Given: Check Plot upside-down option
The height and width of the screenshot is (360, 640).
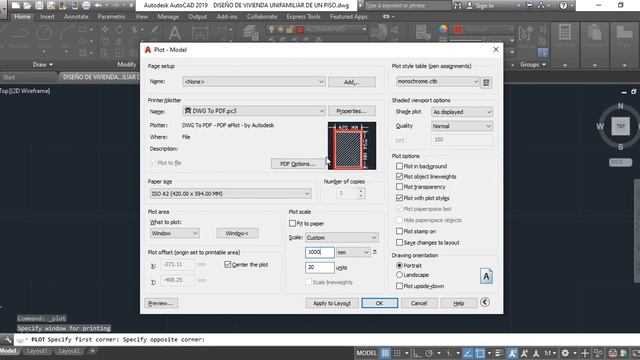Looking at the screenshot, I should 399,286.
